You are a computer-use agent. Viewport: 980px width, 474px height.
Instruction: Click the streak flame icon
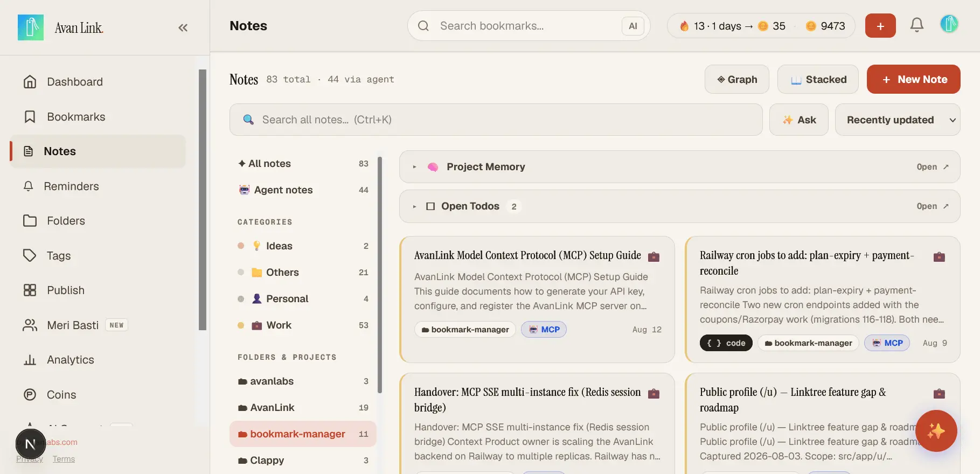[684, 26]
